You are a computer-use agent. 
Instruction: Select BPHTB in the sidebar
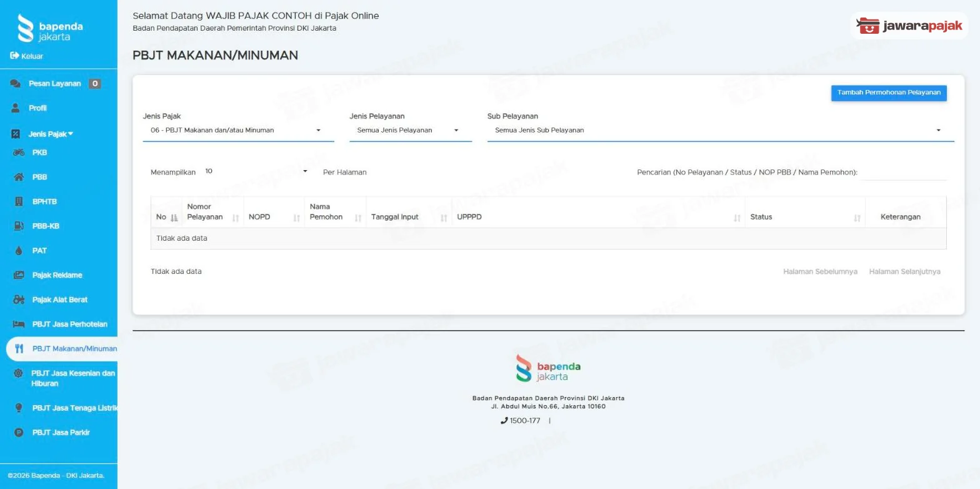pyautogui.click(x=44, y=201)
